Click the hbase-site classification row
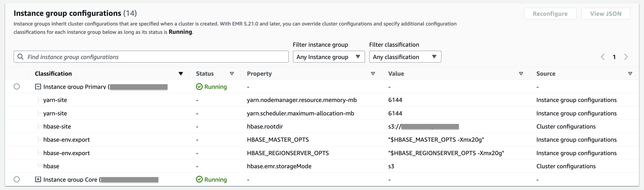Image resolution: width=644 pixels, height=190 pixels. (57, 126)
